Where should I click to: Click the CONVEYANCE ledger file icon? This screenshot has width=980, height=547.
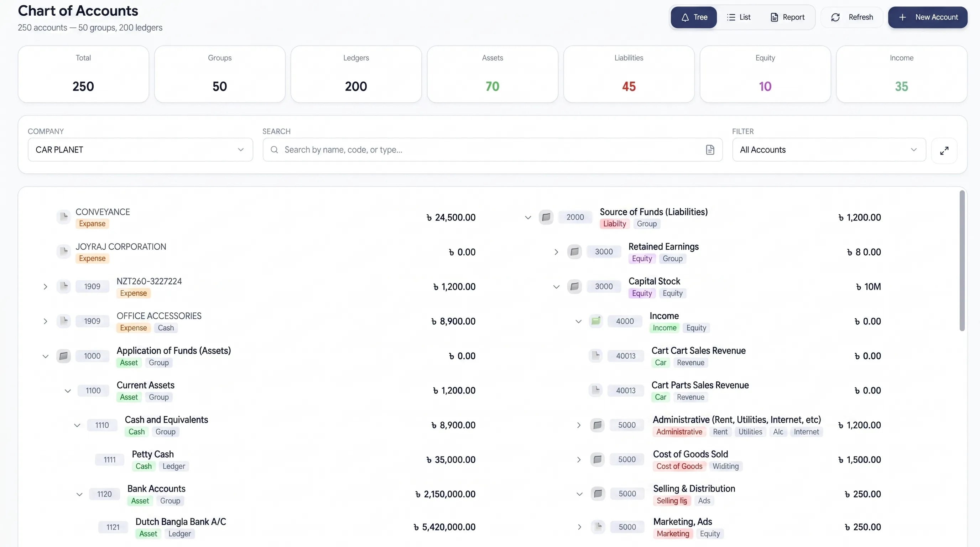pyautogui.click(x=63, y=217)
